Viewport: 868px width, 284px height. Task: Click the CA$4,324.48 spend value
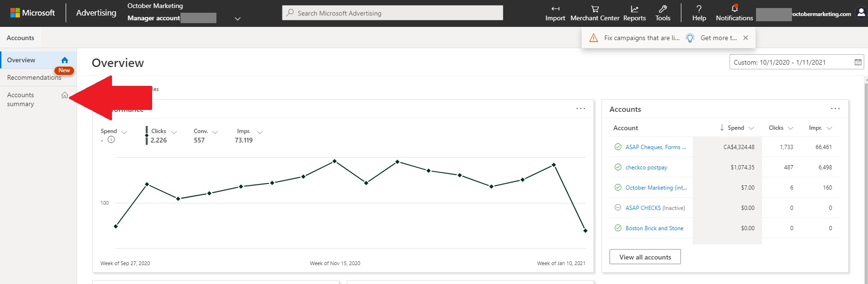pyautogui.click(x=739, y=147)
